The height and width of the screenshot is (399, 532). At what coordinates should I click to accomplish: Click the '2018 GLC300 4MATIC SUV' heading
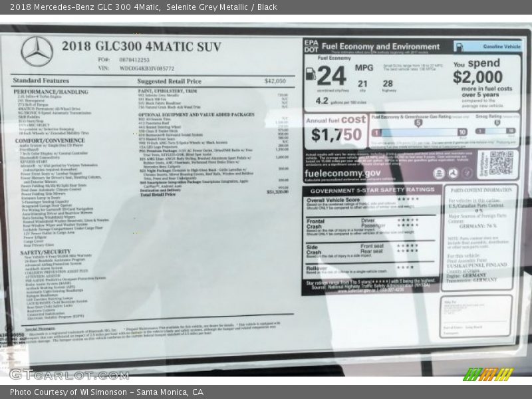pos(142,47)
